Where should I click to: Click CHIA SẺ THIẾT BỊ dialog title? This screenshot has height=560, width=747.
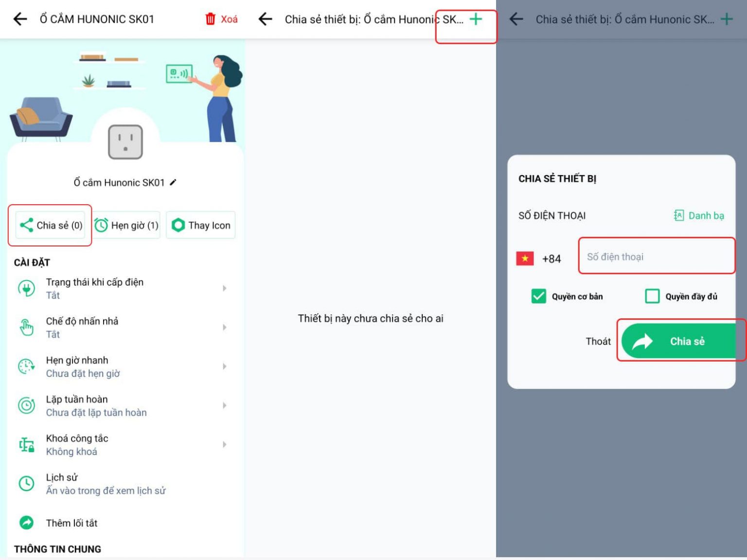[x=557, y=178]
